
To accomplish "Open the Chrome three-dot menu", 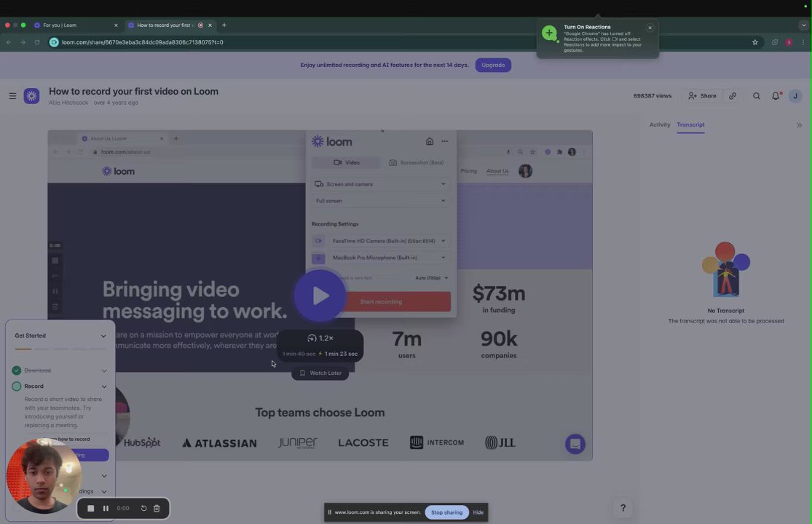I will pyautogui.click(x=803, y=42).
